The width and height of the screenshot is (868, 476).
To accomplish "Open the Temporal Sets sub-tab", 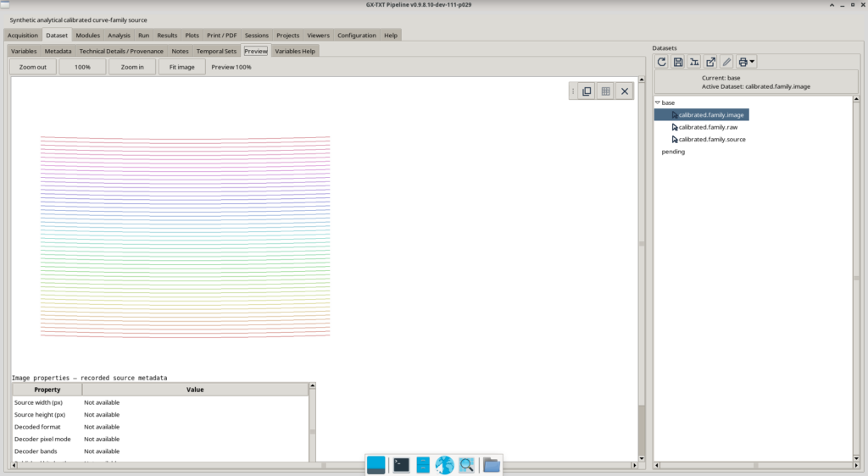I will (216, 52).
